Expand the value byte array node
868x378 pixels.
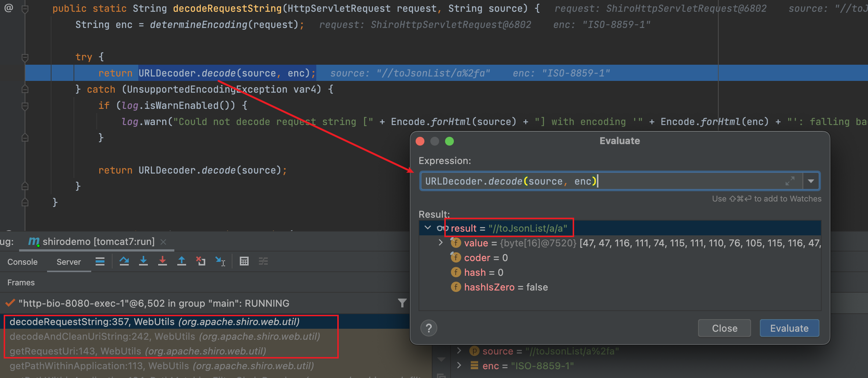pyautogui.click(x=441, y=243)
